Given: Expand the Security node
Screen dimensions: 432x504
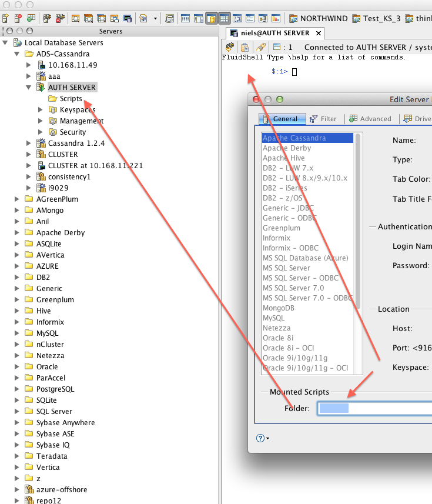Looking at the screenshot, I should [x=40, y=132].
